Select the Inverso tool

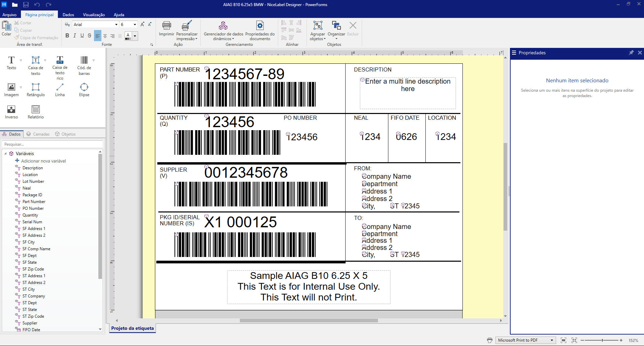click(11, 112)
